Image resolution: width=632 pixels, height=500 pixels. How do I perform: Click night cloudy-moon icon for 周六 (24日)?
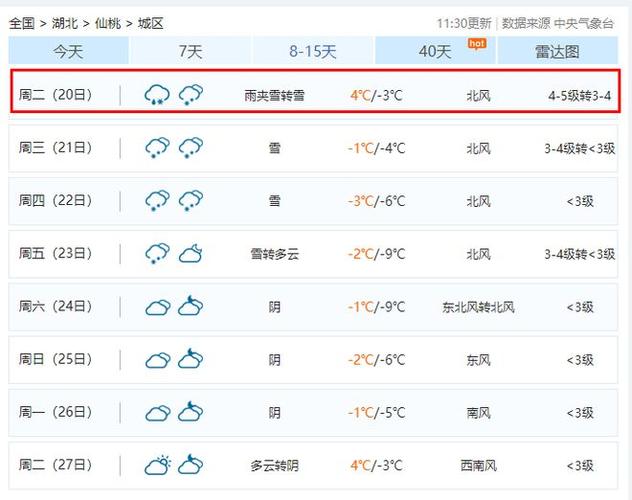[191, 305]
